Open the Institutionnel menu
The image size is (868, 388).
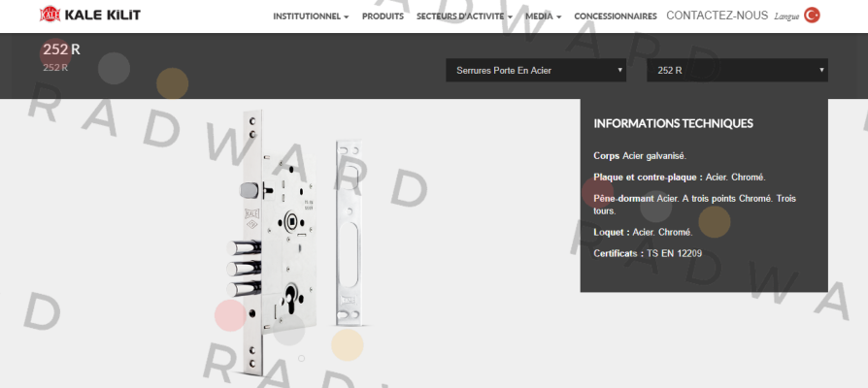[311, 16]
